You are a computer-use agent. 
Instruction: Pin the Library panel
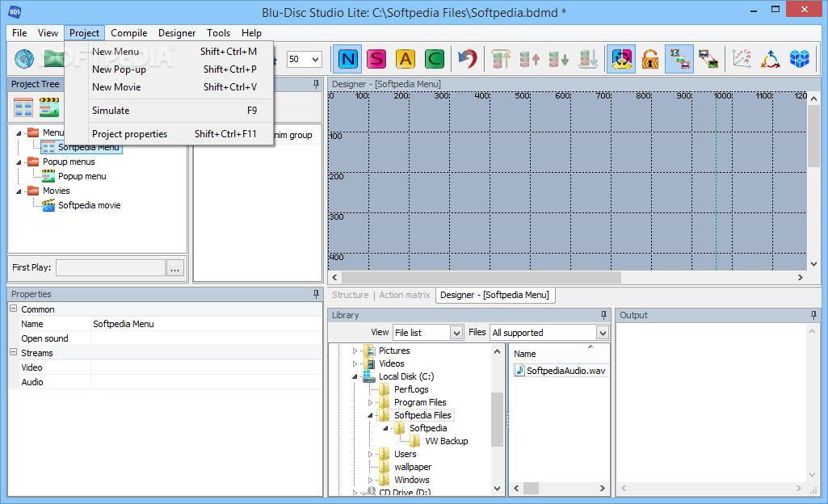pyautogui.click(x=603, y=315)
